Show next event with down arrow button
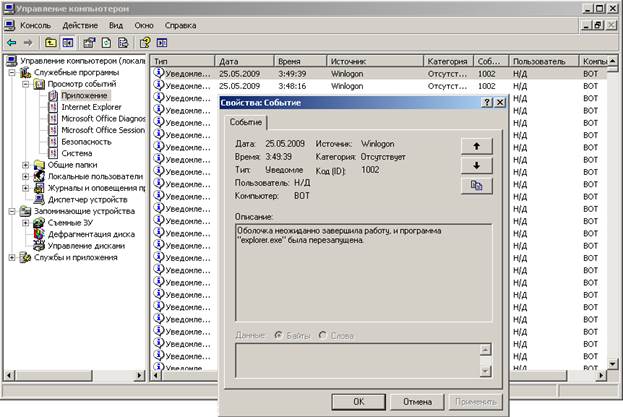This screenshot has width=623, height=417. 476,165
